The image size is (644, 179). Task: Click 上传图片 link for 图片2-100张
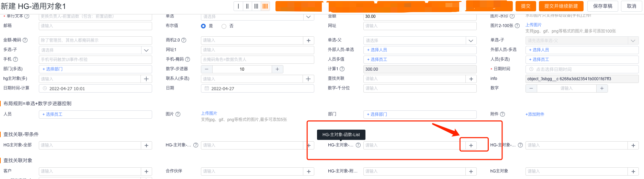(x=533, y=25)
